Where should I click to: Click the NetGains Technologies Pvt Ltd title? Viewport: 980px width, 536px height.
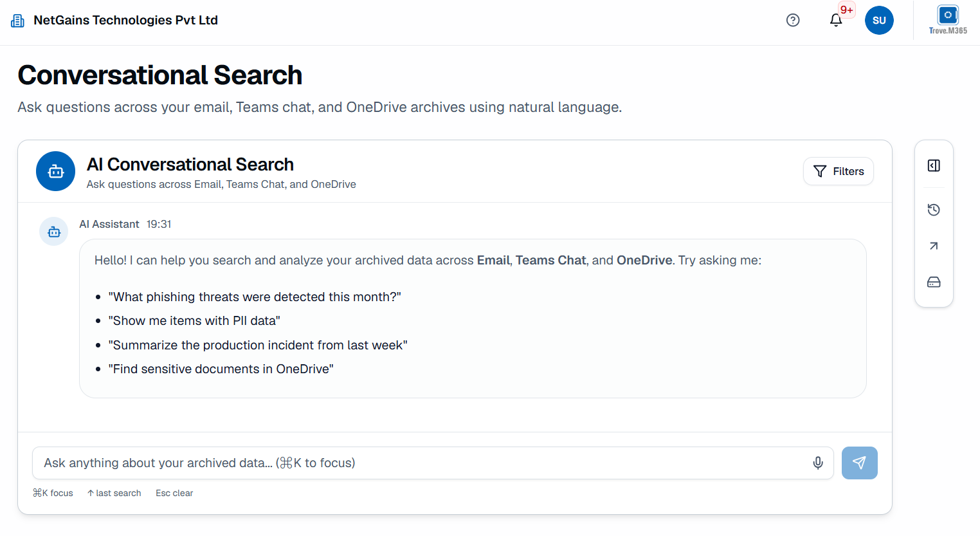pos(125,21)
